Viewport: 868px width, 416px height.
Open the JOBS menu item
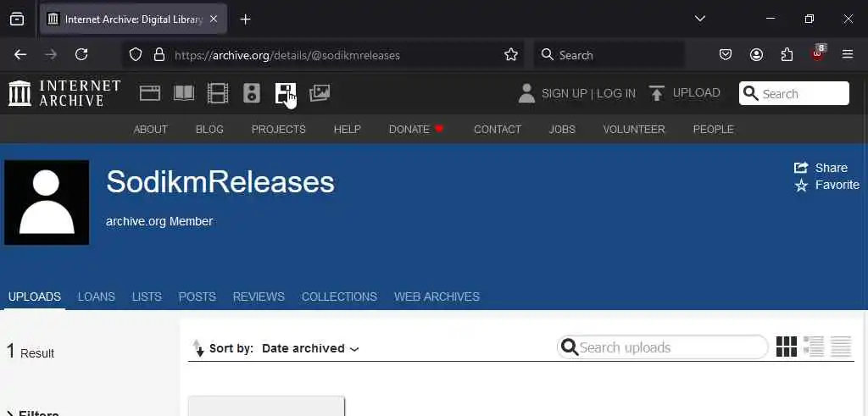point(562,130)
